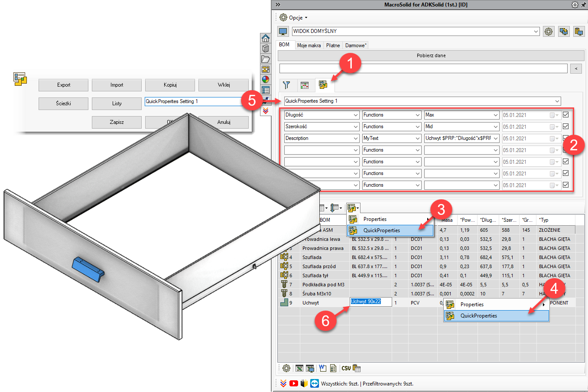Click the color appearance ball in sidebar

[266, 80]
